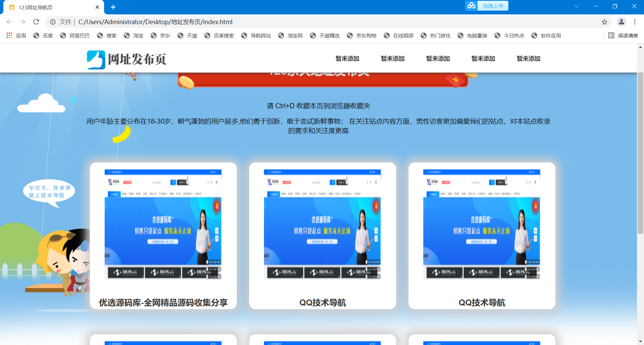Click the cloud upload 拖拽上传 button
Image resolution: width=644 pixels, height=345 pixels.
(x=487, y=6)
